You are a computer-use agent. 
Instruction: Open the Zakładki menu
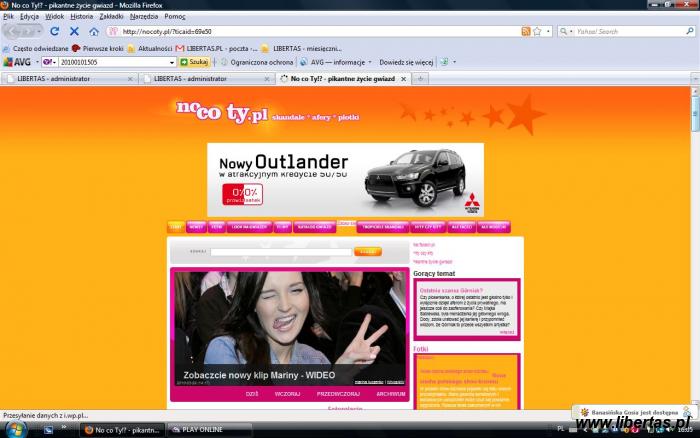coord(111,16)
